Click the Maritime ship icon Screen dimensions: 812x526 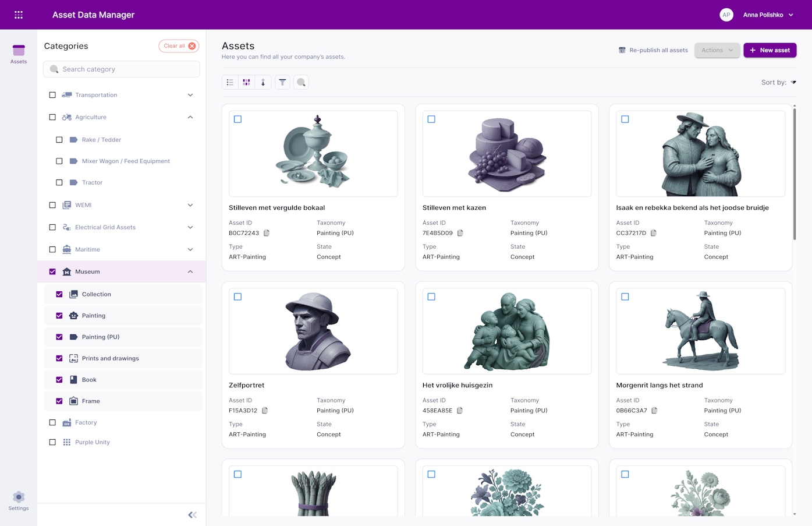click(67, 249)
